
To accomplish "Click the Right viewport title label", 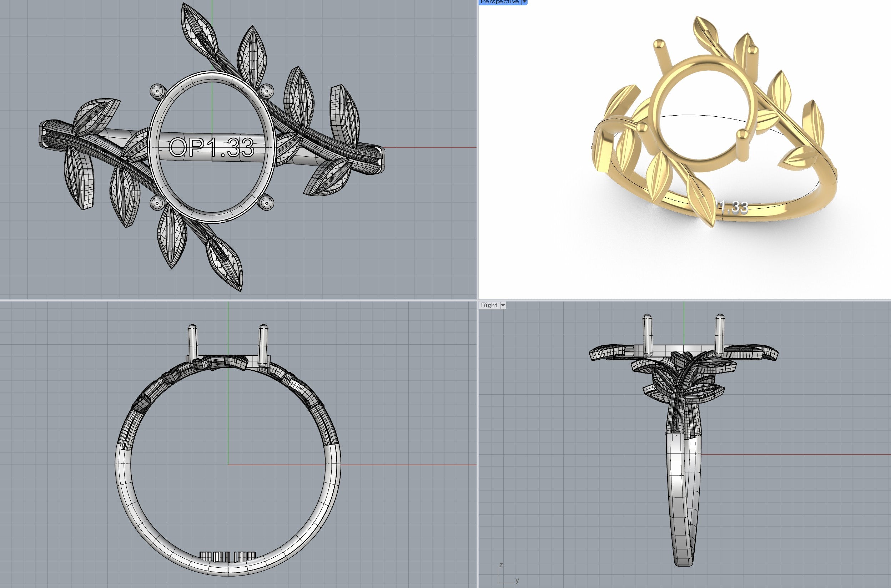I will click(x=489, y=305).
